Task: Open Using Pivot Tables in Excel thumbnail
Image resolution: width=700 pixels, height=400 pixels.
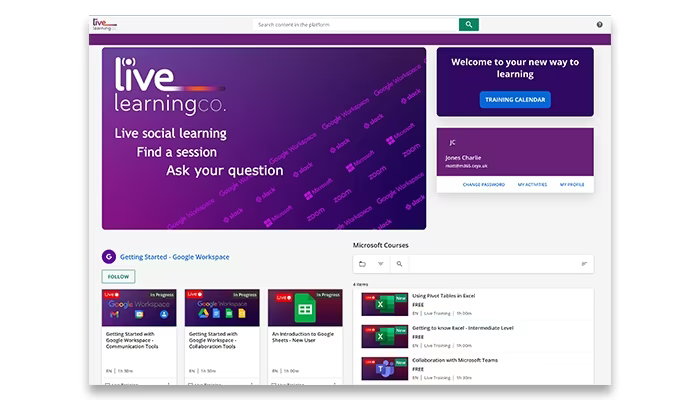Action: [x=384, y=304]
